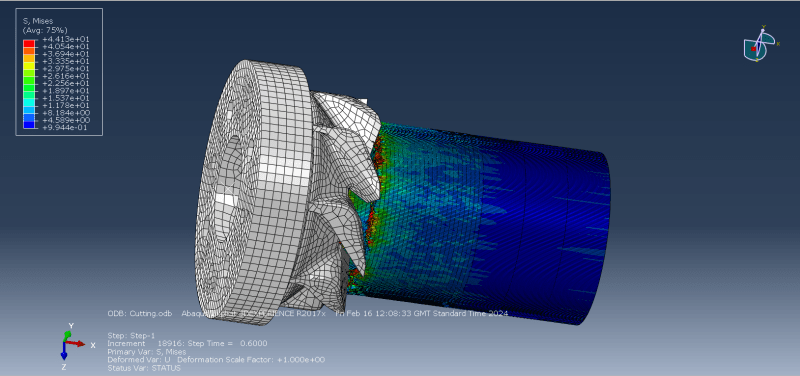Select 'Primary Var: S, Mises' line

(146, 352)
